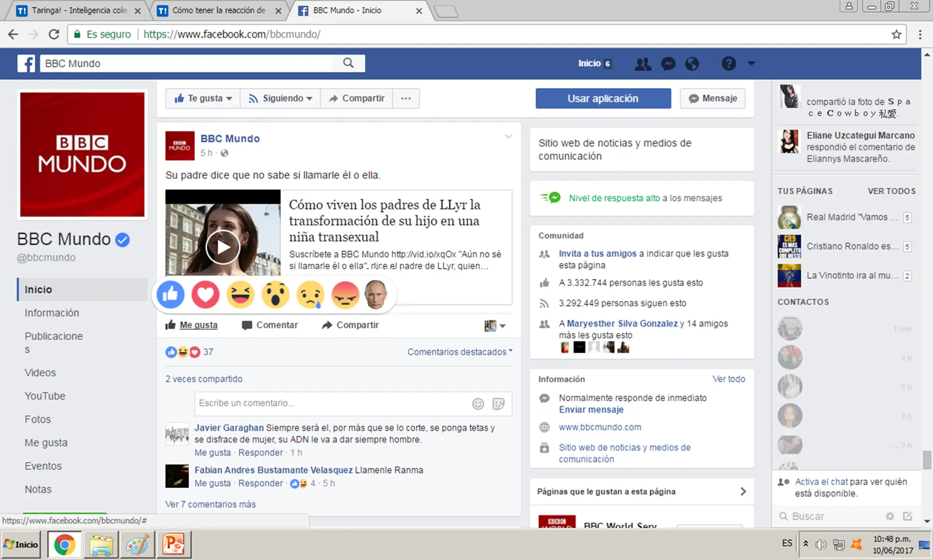Open the Te gusta dropdown
The image size is (933, 560).
click(203, 98)
